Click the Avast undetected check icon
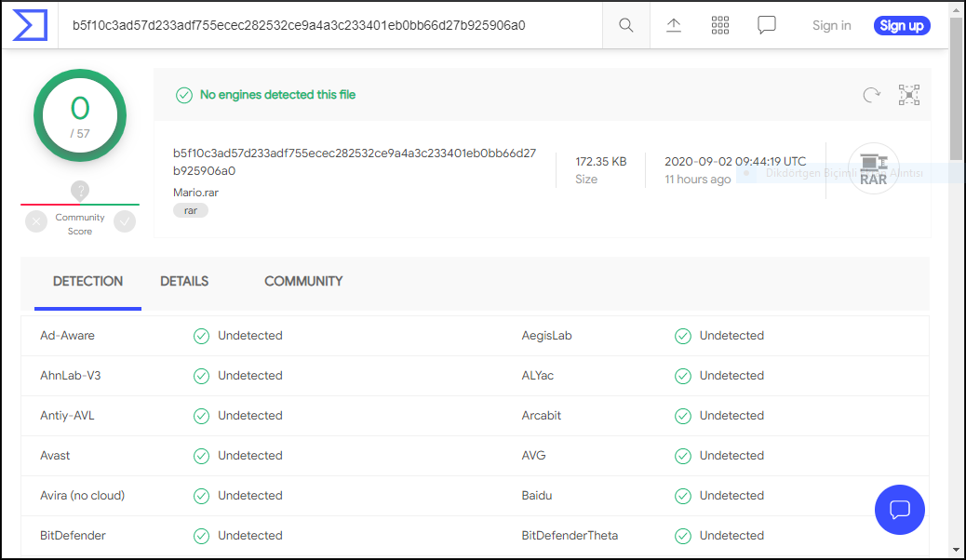The image size is (966, 560). click(x=201, y=456)
